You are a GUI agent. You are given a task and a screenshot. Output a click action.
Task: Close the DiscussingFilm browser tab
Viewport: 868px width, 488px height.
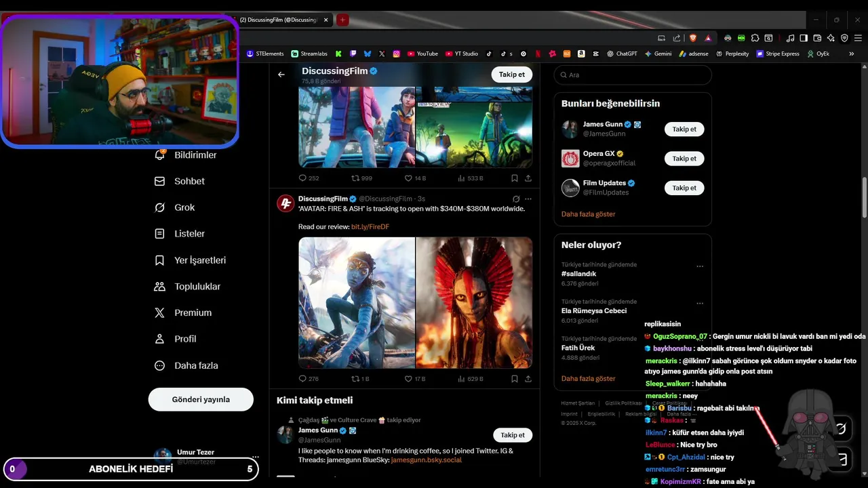tap(326, 20)
